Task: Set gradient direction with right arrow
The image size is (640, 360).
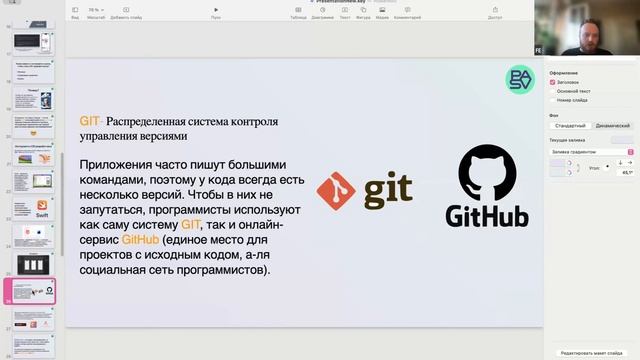Action: (630, 163)
